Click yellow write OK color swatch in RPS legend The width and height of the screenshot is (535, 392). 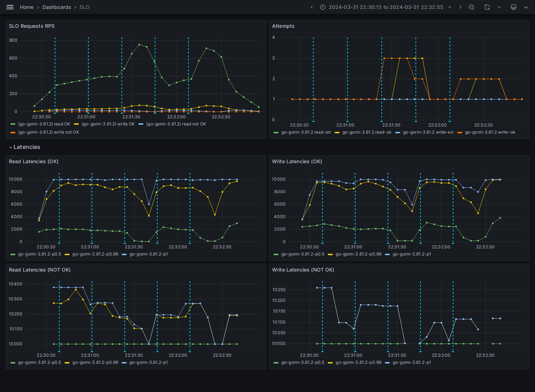click(77, 124)
